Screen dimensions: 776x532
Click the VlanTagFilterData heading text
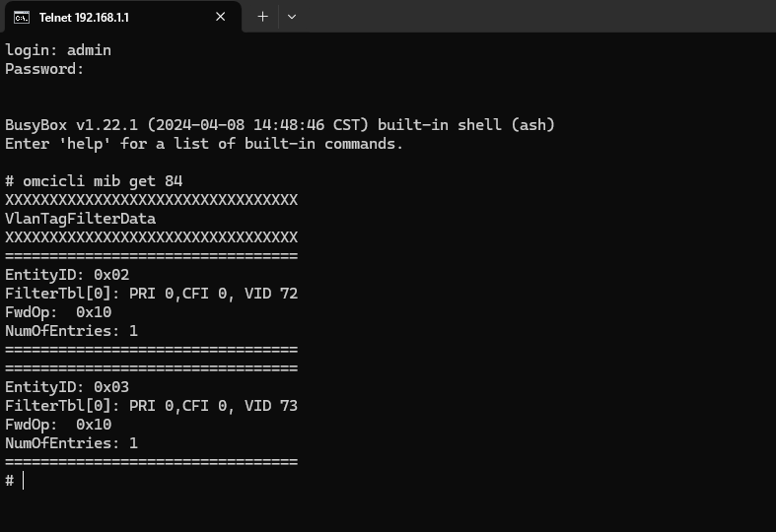tap(80, 219)
